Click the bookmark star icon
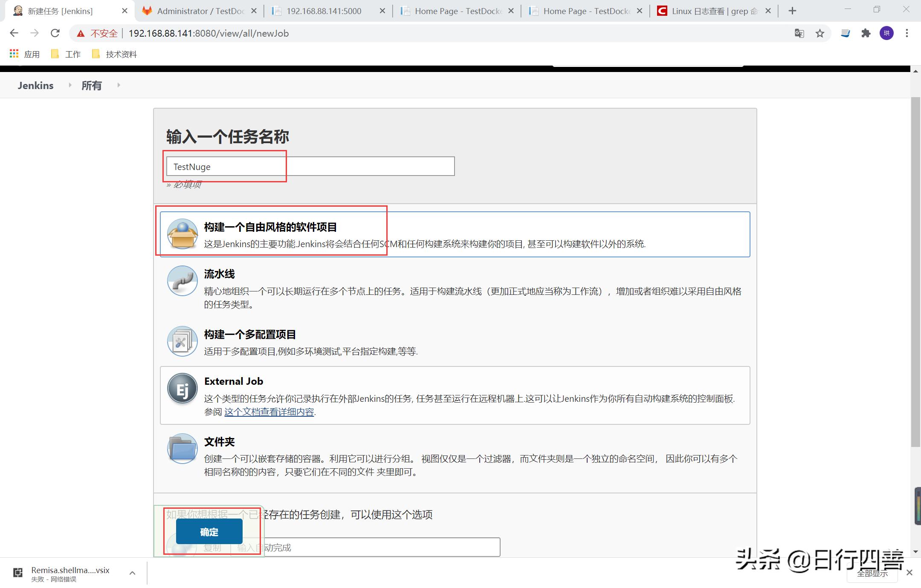Image resolution: width=921 pixels, height=588 pixels. click(x=820, y=33)
